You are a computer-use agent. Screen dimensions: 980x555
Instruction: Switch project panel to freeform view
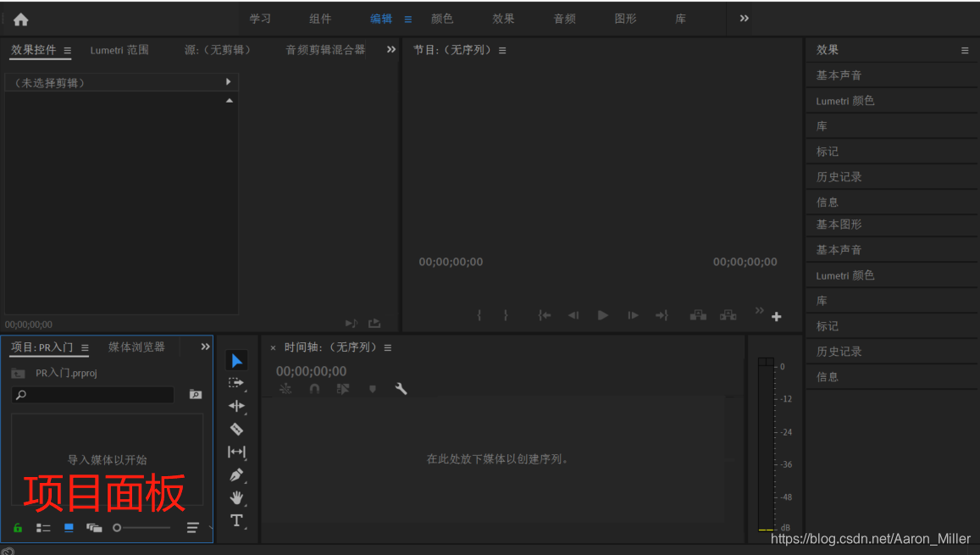tap(94, 528)
